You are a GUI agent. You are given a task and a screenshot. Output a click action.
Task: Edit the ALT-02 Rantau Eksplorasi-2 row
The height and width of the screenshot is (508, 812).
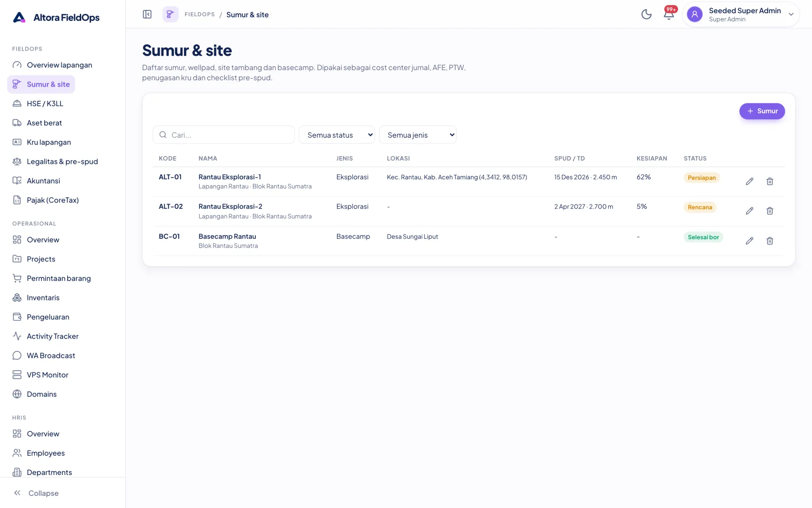(749, 211)
